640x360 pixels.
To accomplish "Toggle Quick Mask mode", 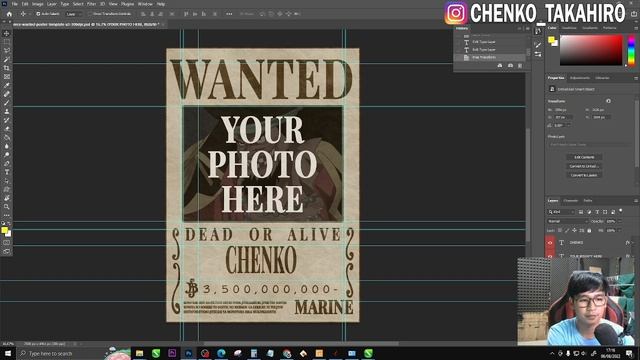I will pos(7,242).
